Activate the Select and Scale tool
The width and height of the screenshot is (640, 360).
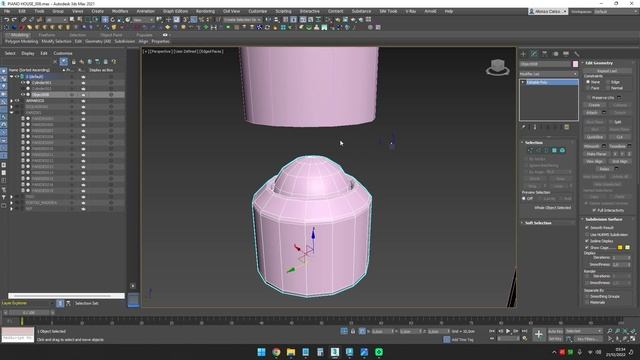click(x=120, y=20)
